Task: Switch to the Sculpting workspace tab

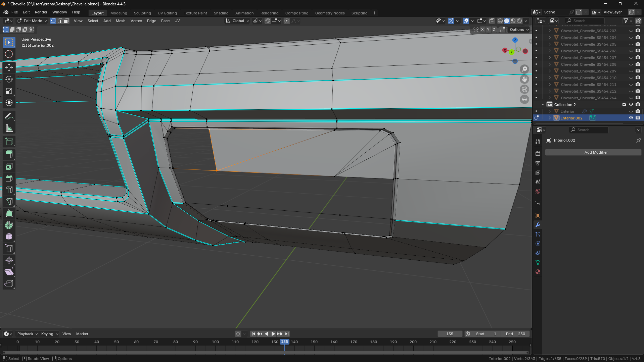Action: click(x=142, y=13)
